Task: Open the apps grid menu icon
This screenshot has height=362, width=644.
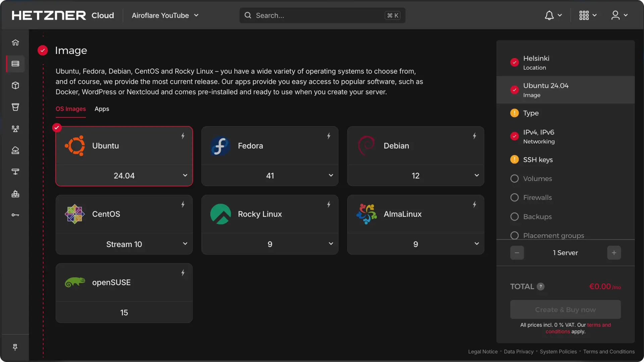Action: pyautogui.click(x=584, y=15)
